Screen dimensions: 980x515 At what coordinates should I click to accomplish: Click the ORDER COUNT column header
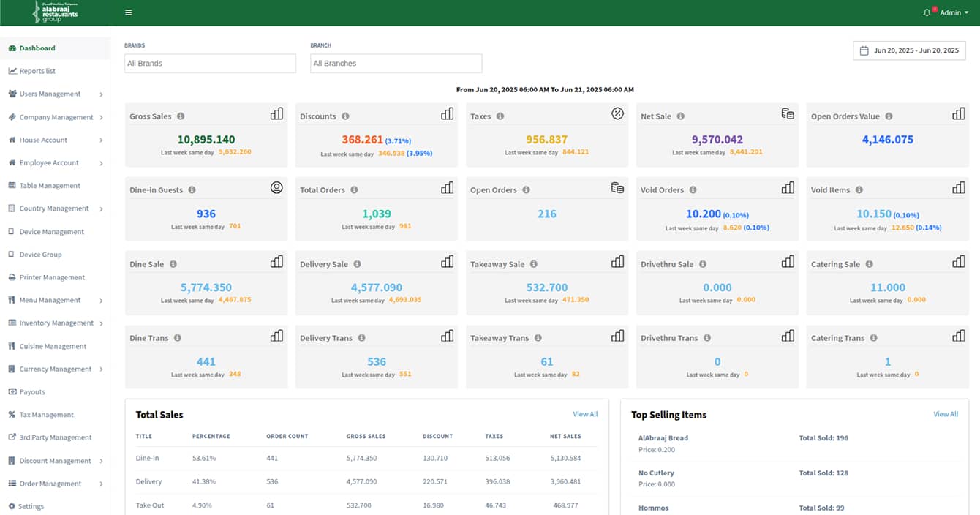[x=287, y=436]
